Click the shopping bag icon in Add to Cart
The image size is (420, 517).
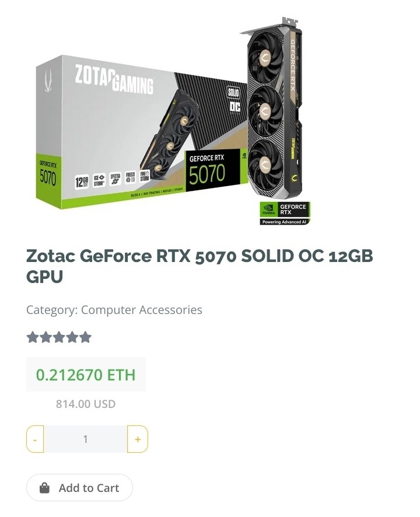[44, 488]
